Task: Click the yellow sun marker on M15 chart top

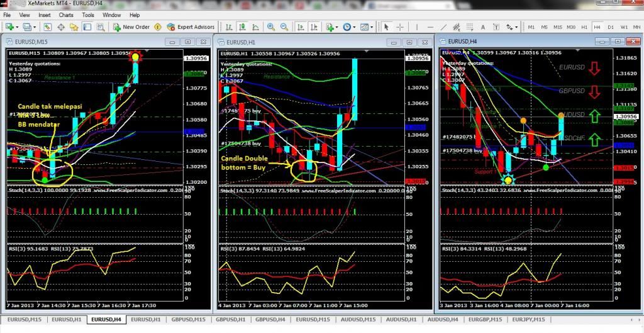Action: [135, 57]
